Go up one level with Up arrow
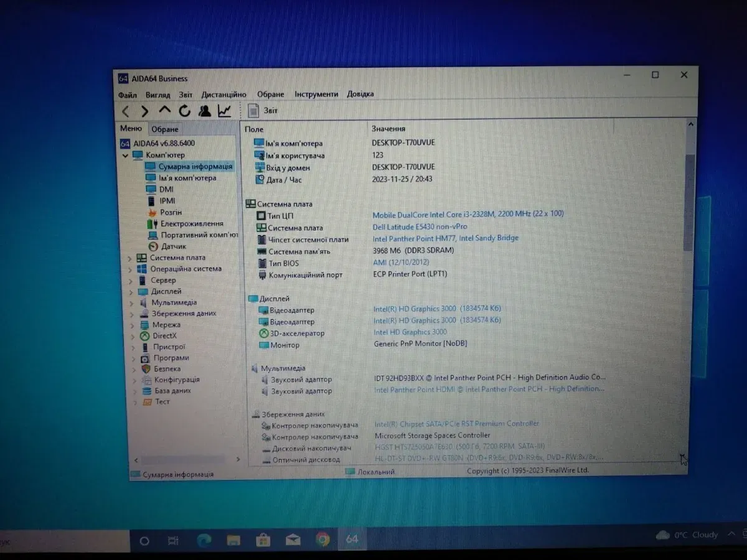The width and height of the screenshot is (747, 560). pyautogui.click(x=164, y=110)
